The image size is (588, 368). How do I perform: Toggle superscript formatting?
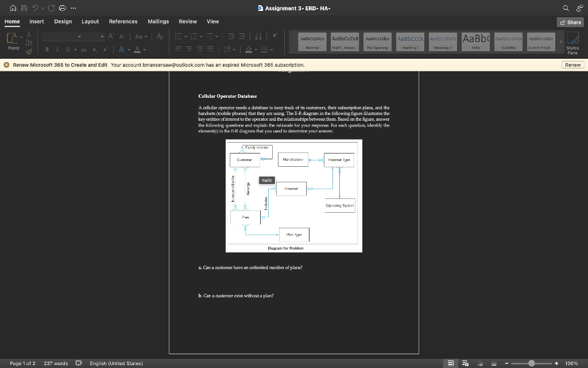tap(105, 49)
